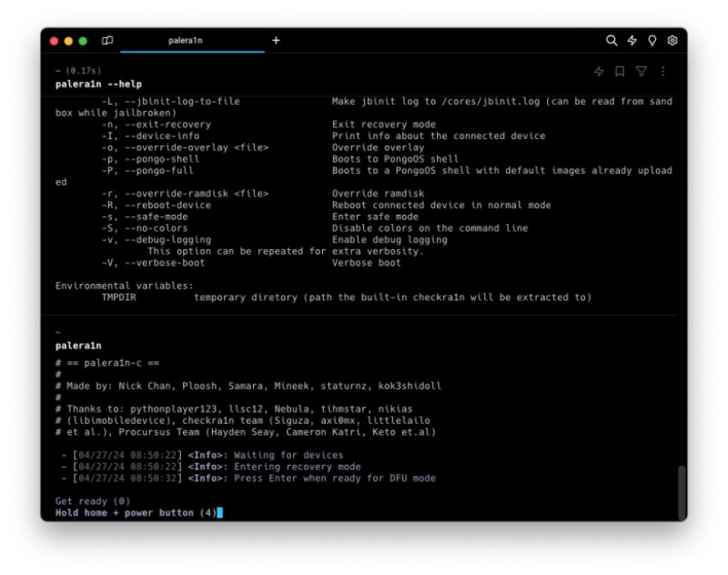Click 'Boots to PongoOS shell' description
Screen dimensions: 728x575
[395, 158]
